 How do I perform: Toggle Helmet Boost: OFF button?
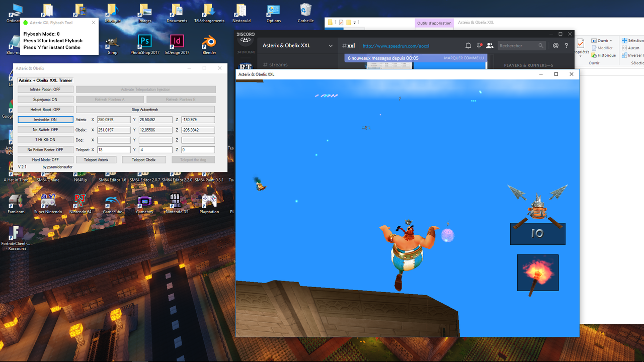click(x=45, y=110)
